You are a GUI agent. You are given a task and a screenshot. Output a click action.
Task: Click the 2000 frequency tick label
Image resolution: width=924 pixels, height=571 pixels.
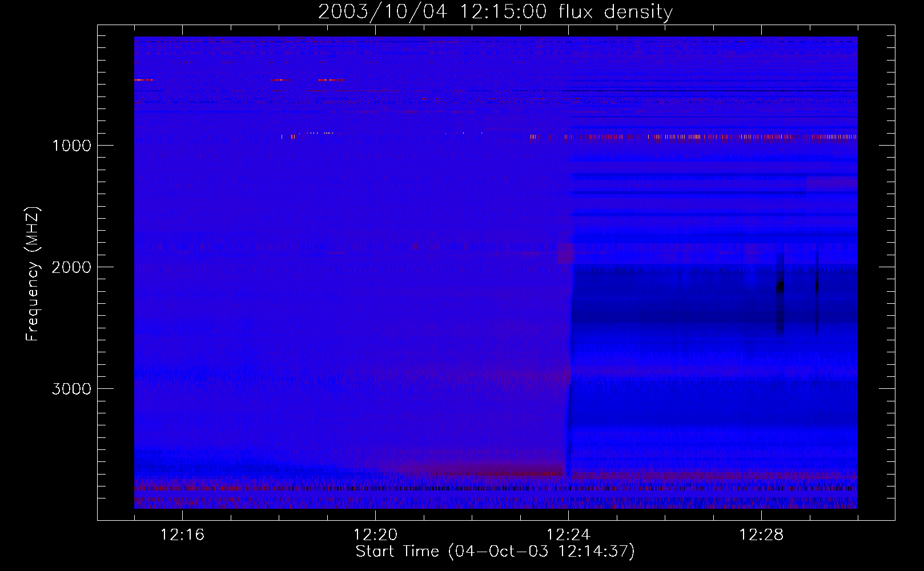pos(71,267)
